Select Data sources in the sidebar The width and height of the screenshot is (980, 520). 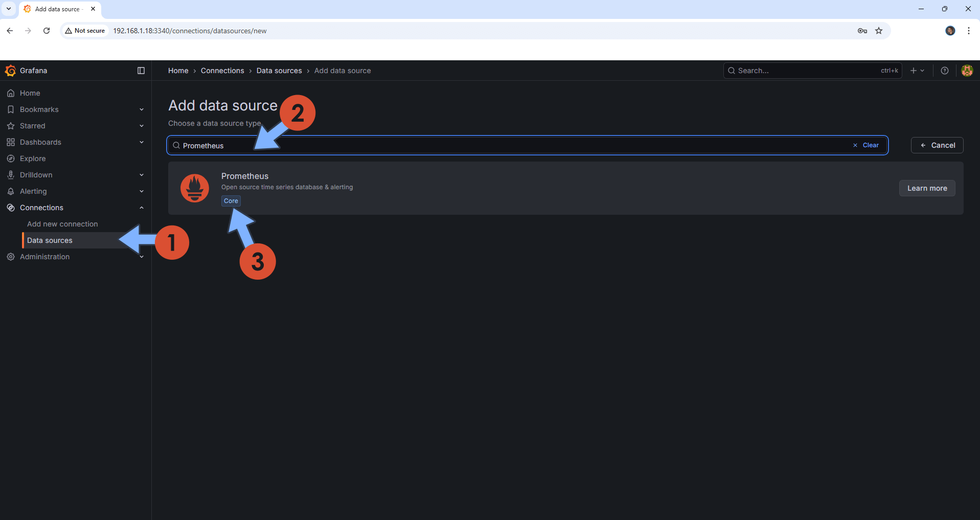click(x=50, y=240)
